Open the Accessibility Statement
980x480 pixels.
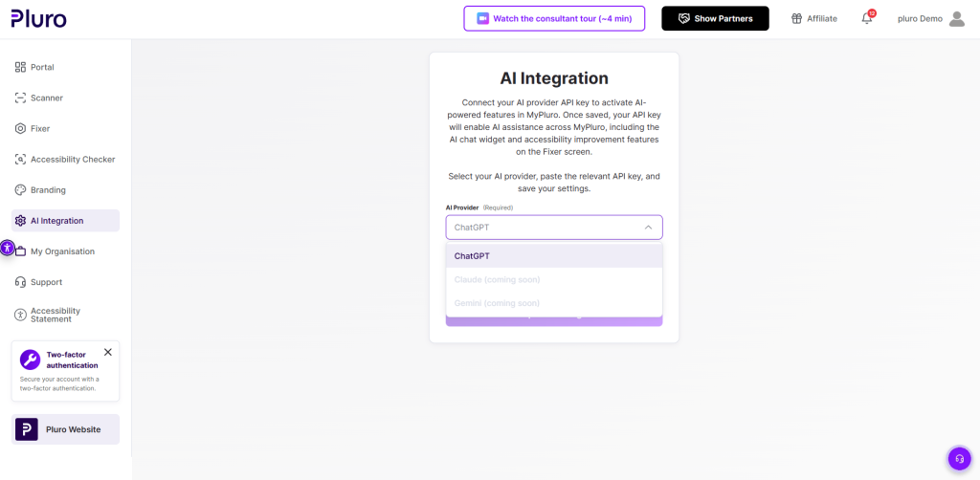point(65,315)
